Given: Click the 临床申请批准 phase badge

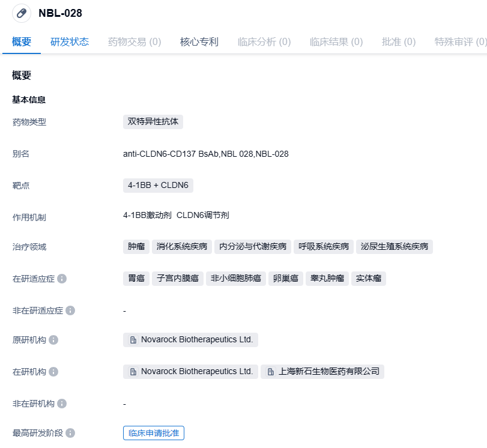Looking at the screenshot, I should 154,433.
